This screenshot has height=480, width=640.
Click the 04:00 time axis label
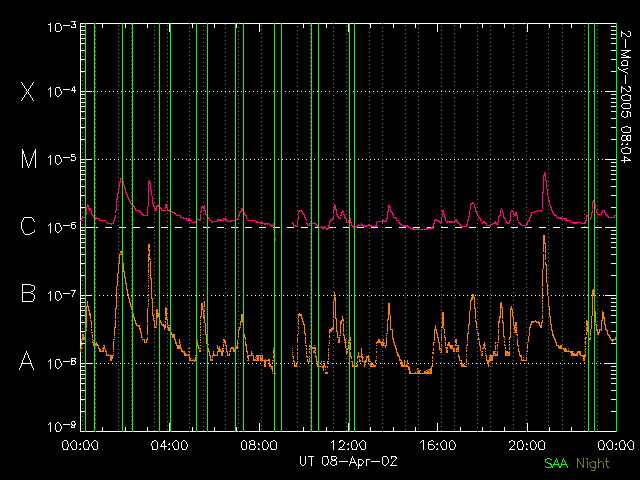169,445
